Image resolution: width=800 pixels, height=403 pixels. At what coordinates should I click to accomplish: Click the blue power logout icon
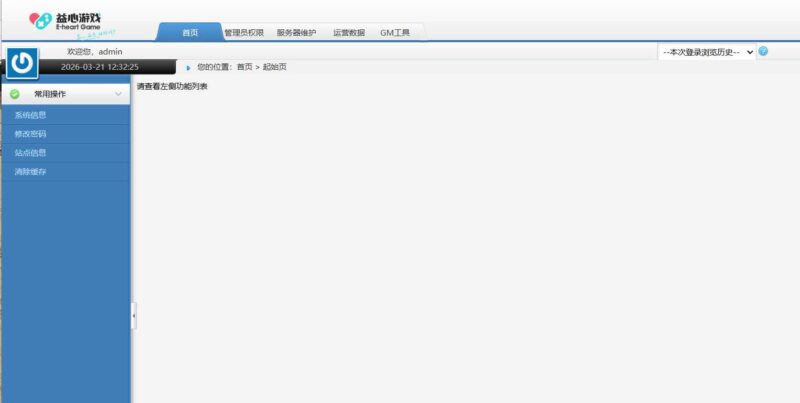pos(22,63)
